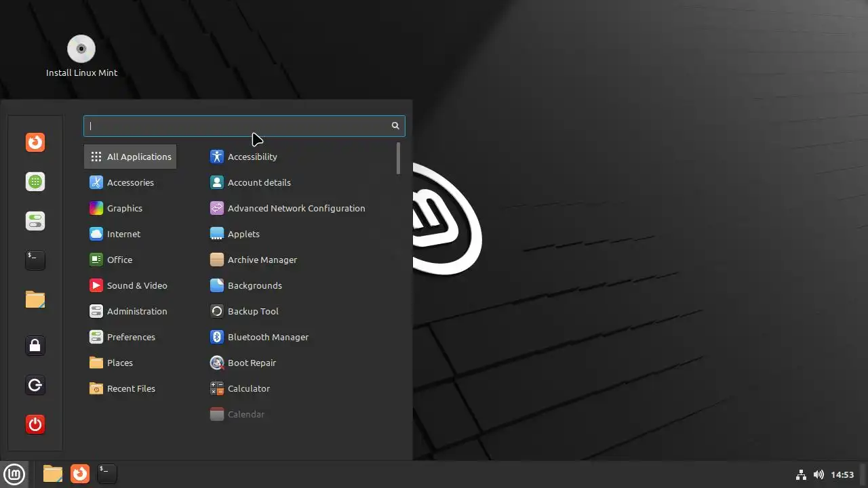Open the Recent Files category
The height and width of the screenshot is (488, 868).
130,388
